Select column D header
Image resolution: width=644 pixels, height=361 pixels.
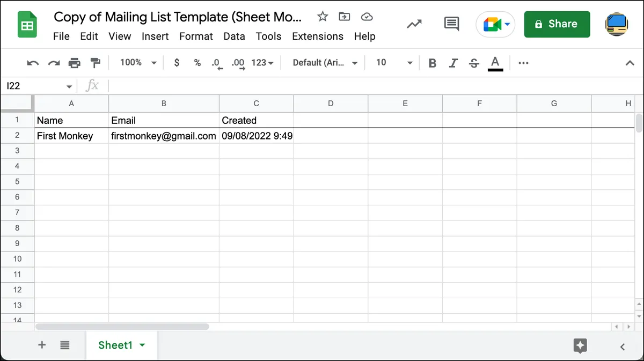point(331,104)
